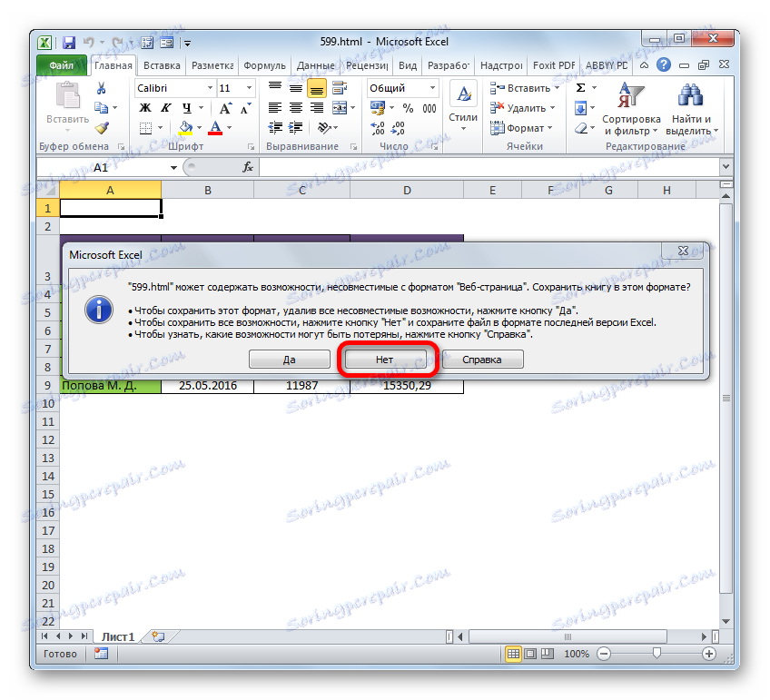Click the accounting number format icon

pyautogui.click(x=378, y=107)
